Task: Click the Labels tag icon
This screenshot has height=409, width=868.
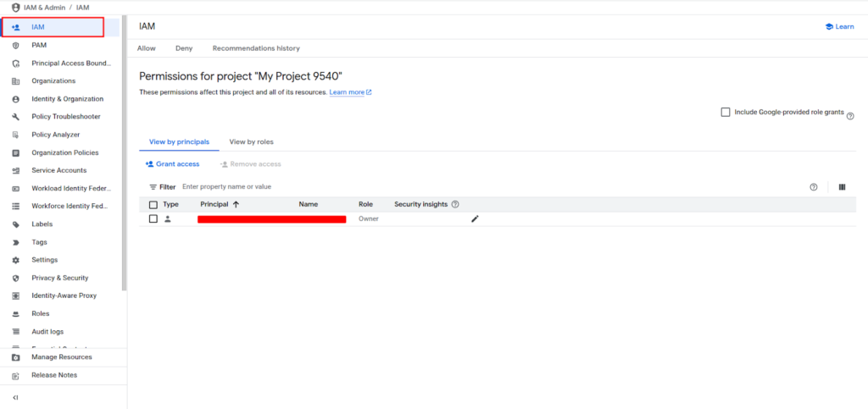Action: [15, 224]
